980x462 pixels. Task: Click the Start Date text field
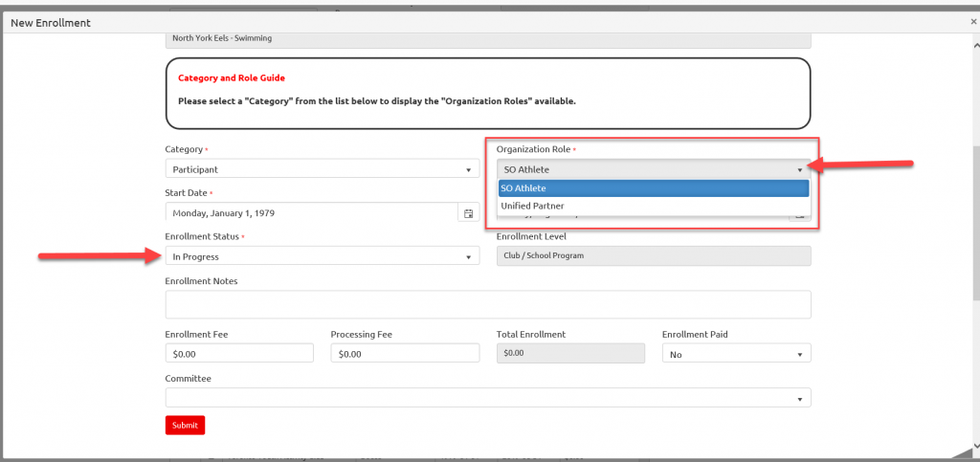coord(312,212)
